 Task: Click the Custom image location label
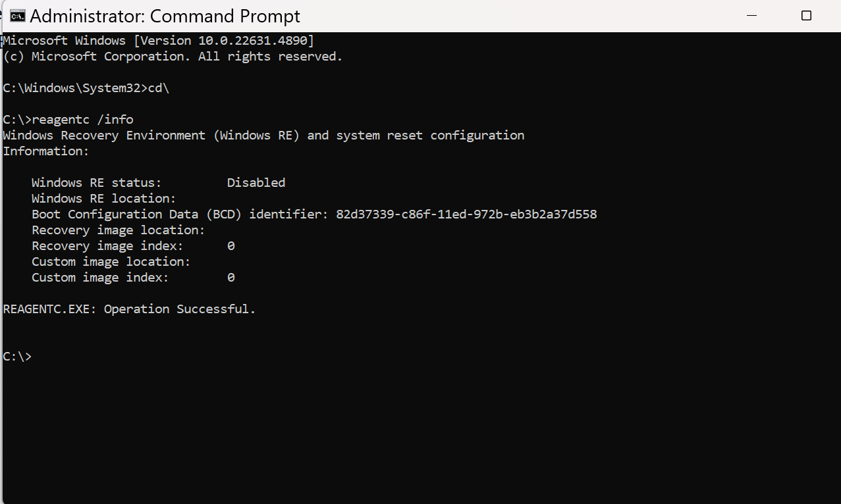pos(111,262)
